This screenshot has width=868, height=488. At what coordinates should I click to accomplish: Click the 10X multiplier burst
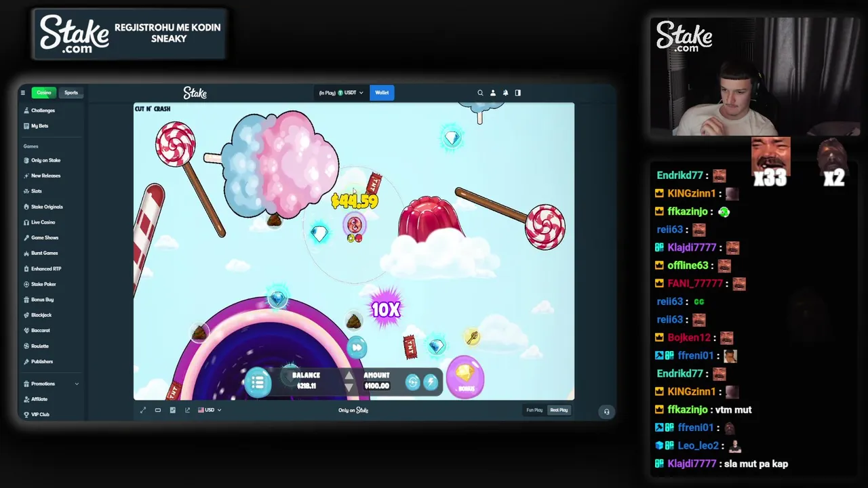386,310
